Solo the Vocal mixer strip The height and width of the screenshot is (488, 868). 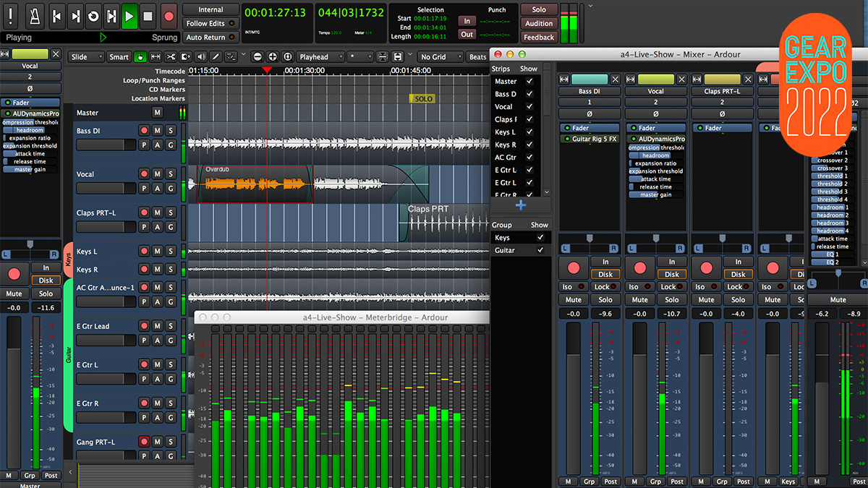click(672, 299)
